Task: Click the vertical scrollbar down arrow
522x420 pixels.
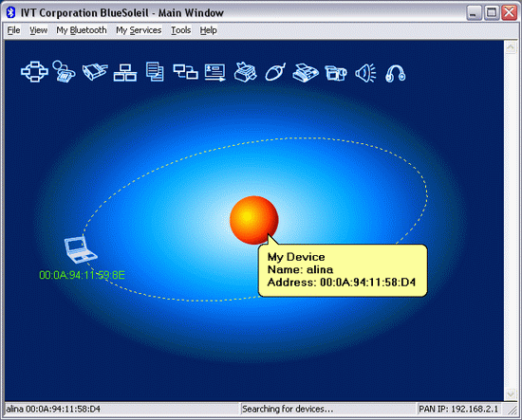Action: pos(511,394)
